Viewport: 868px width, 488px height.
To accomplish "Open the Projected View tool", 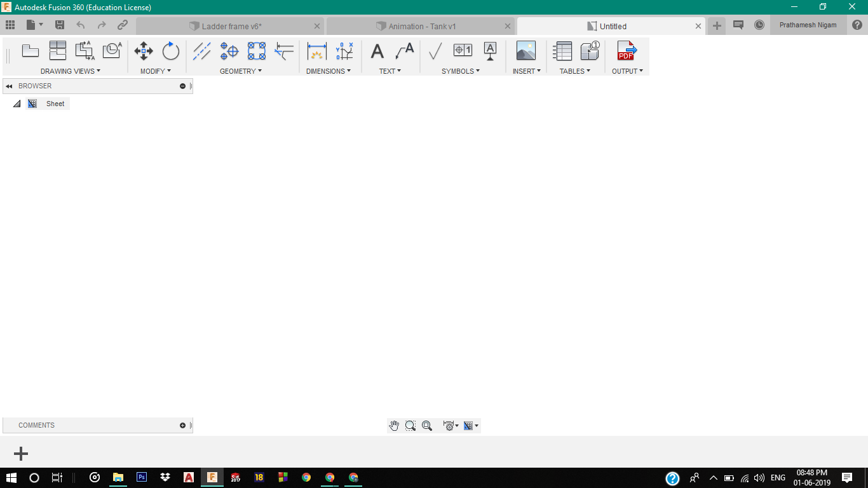I will [58, 51].
